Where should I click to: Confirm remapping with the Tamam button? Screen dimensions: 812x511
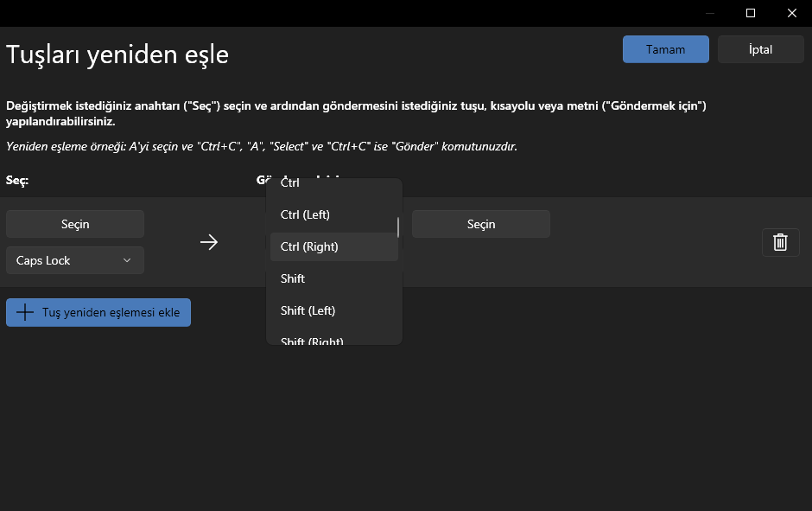click(x=665, y=49)
